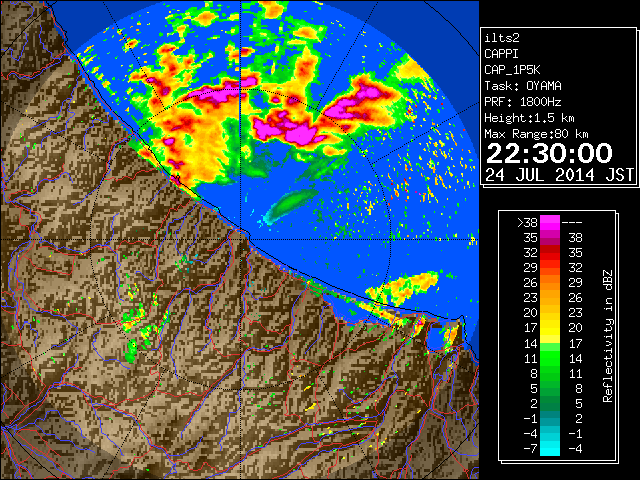The image size is (640, 480).
Task: Click the 'CAPPI' product label
Action: pyautogui.click(x=501, y=54)
